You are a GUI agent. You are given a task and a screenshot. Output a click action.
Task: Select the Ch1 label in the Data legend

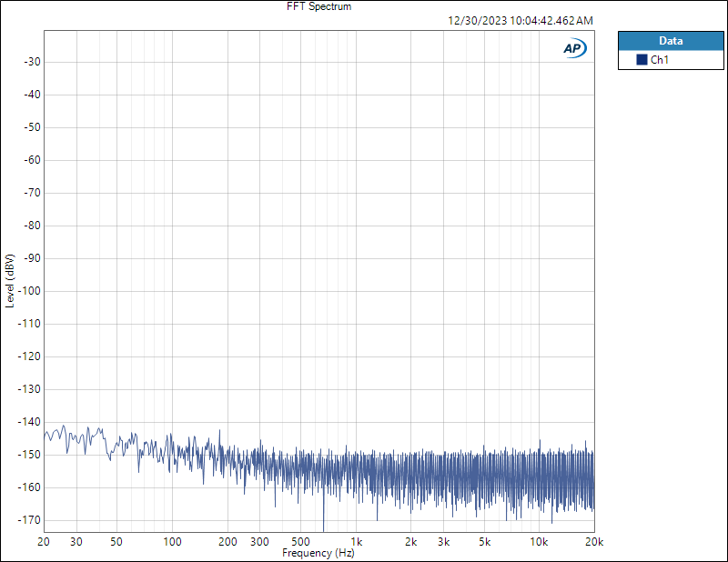tap(659, 59)
